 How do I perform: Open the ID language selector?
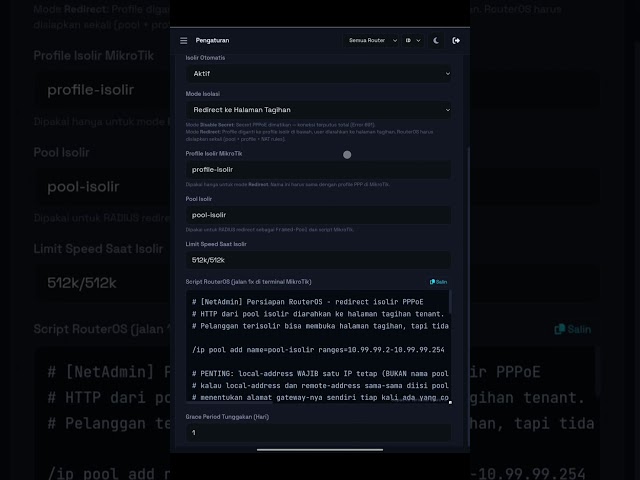413,40
